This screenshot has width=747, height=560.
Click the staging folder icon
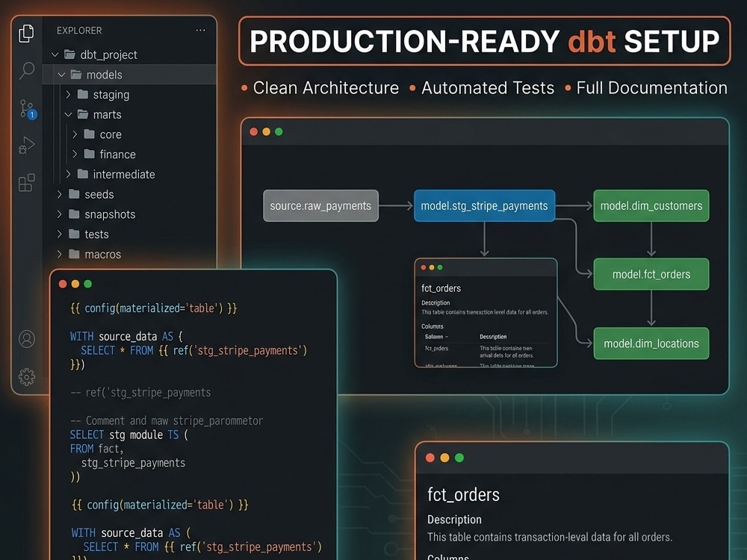(82, 94)
